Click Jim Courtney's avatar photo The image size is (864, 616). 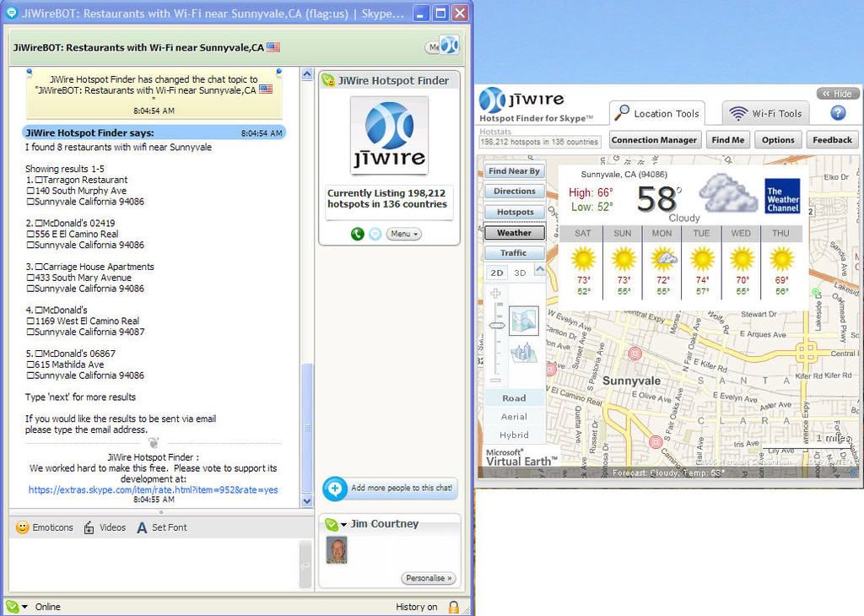point(337,550)
